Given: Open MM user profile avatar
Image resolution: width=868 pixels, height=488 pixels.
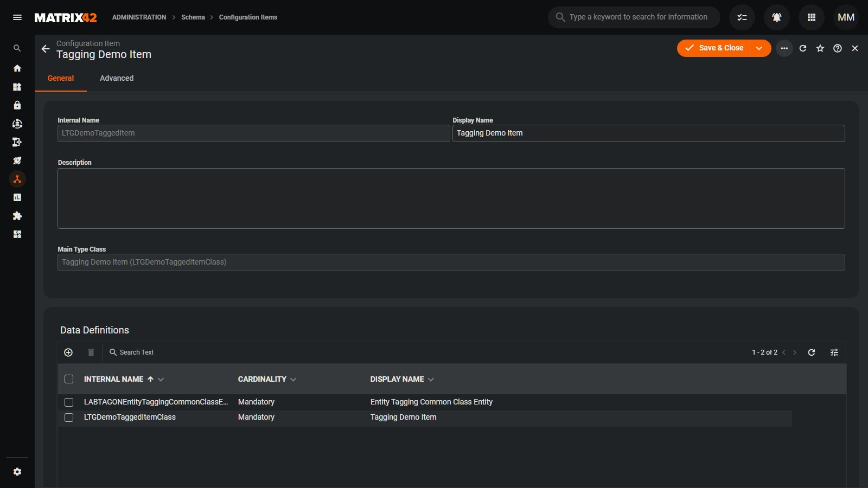Looking at the screenshot, I should (x=846, y=17).
